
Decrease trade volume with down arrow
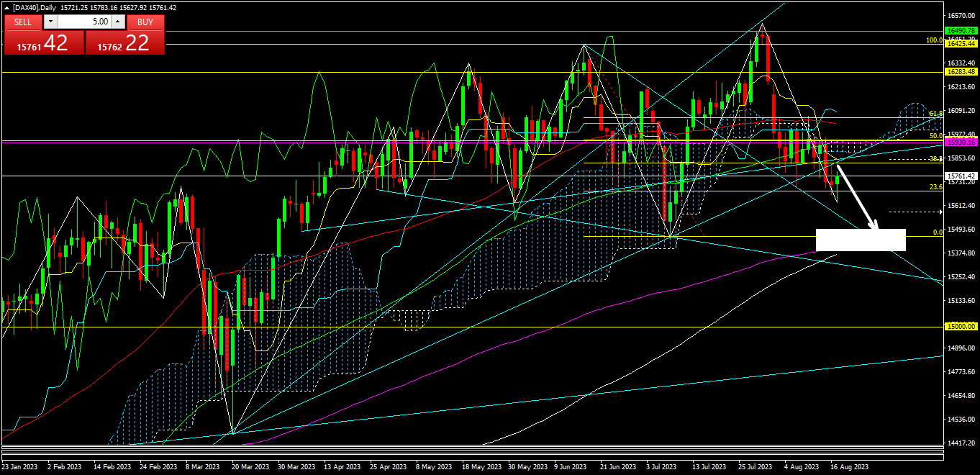point(50,22)
